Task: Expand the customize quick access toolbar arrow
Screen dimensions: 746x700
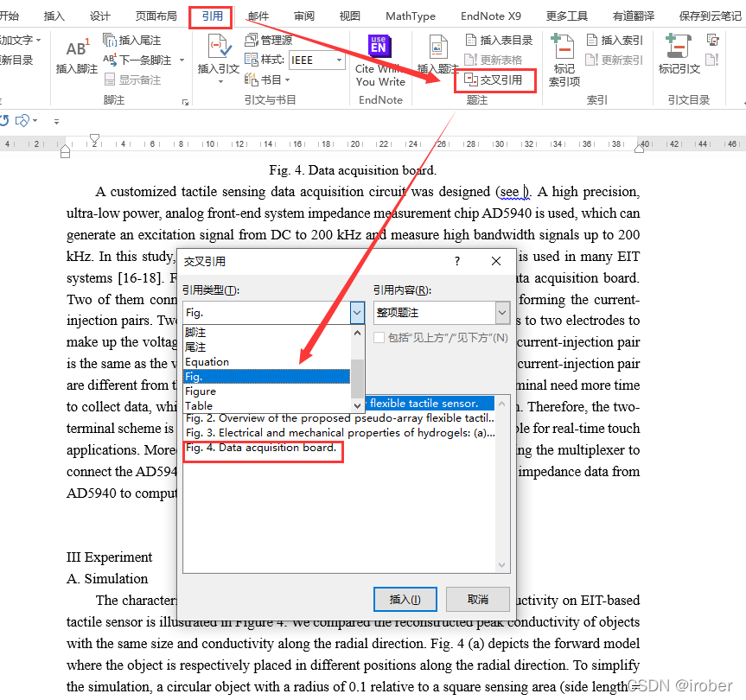Action: coord(56,122)
